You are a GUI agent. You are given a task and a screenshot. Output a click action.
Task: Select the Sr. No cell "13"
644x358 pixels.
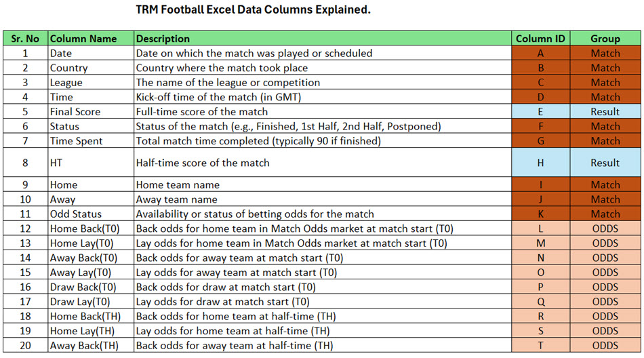(26, 243)
